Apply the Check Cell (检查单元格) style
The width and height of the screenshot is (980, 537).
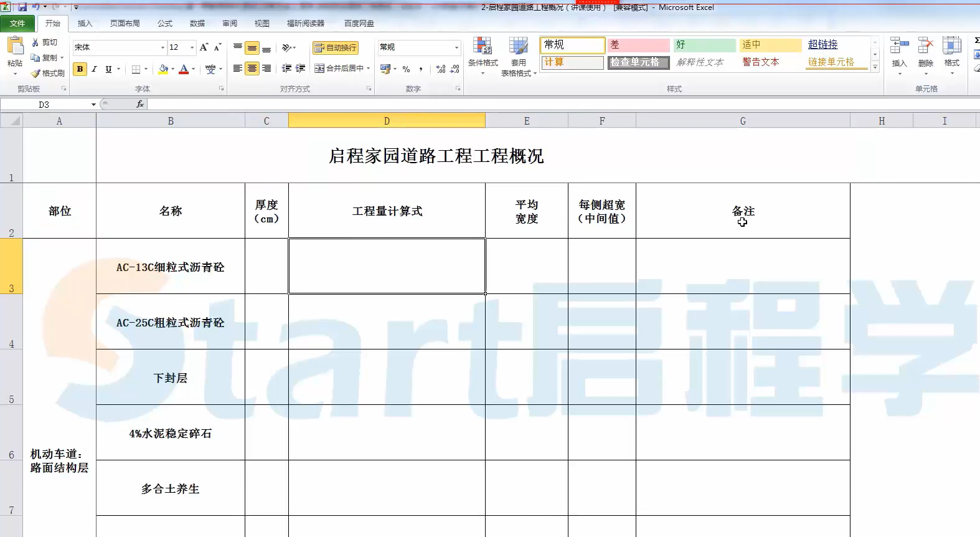coord(638,62)
